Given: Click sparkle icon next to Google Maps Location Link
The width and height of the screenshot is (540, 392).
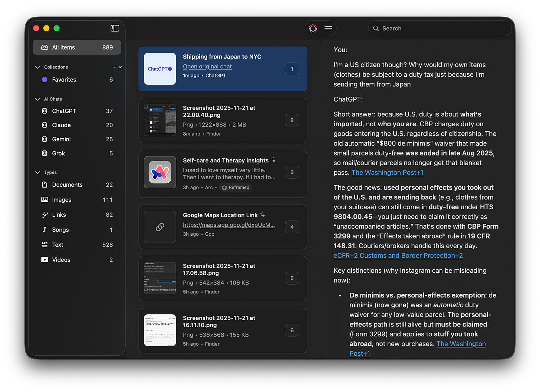Looking at the screenshot, I should tap(263, 215).
